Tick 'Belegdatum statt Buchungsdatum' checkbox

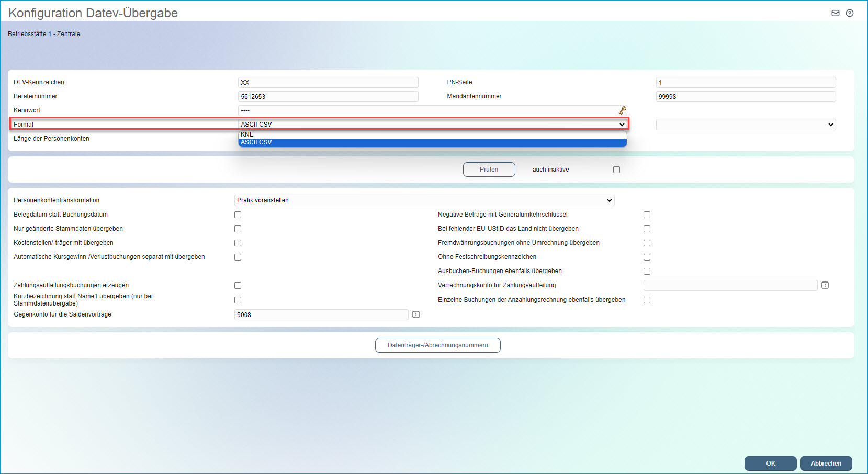click(238, 215)
